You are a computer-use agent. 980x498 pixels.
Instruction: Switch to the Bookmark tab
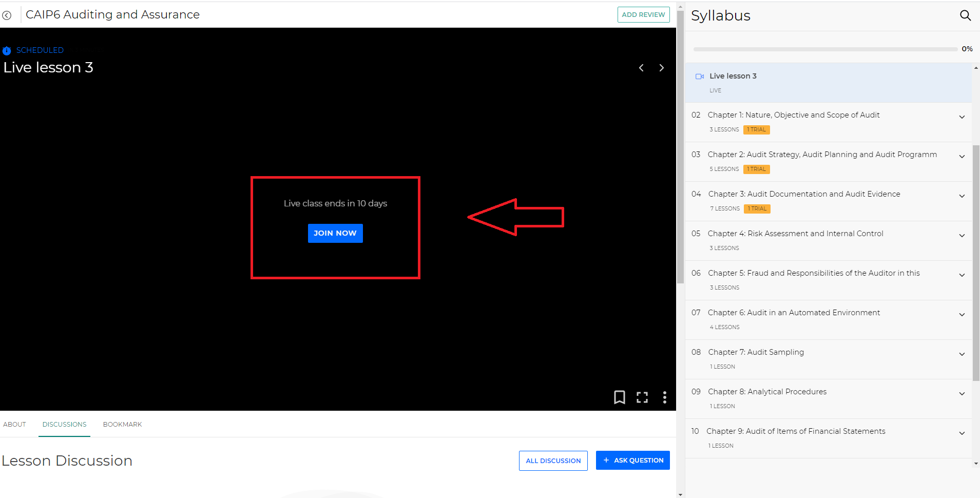pyautogui.click(x=122, y=425)
